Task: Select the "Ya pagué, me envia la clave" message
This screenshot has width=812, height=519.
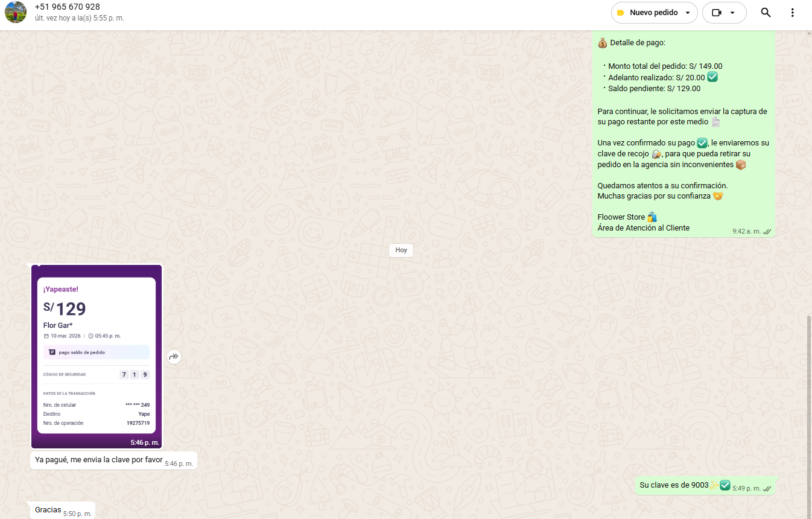Action: pyautogui.click(x=99, y=460)
